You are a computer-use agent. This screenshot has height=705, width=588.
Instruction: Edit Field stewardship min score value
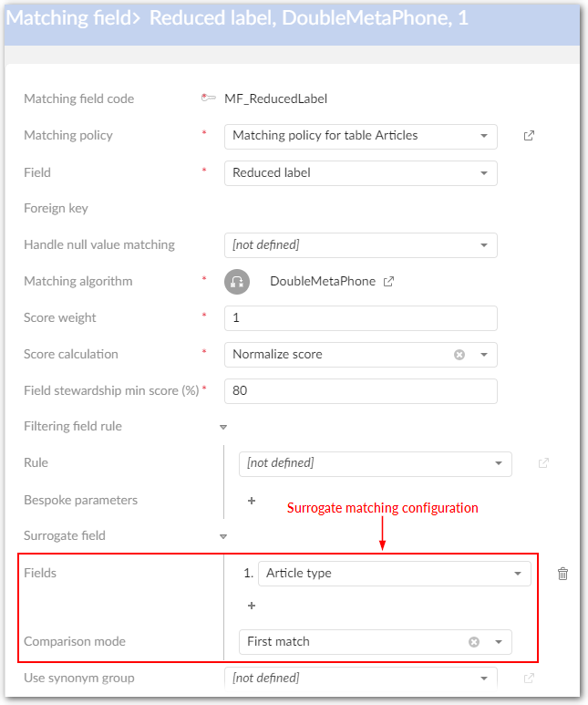click(x=360, y=391)
